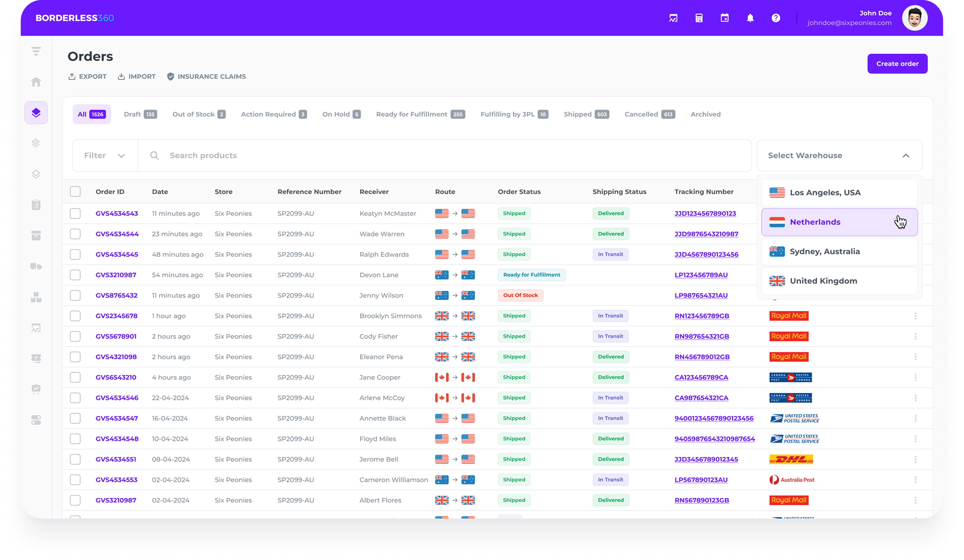Open the help question mark icon
The width and height of the screenshot is (964, 560).
pyautogui.click(x=776, y=18)
